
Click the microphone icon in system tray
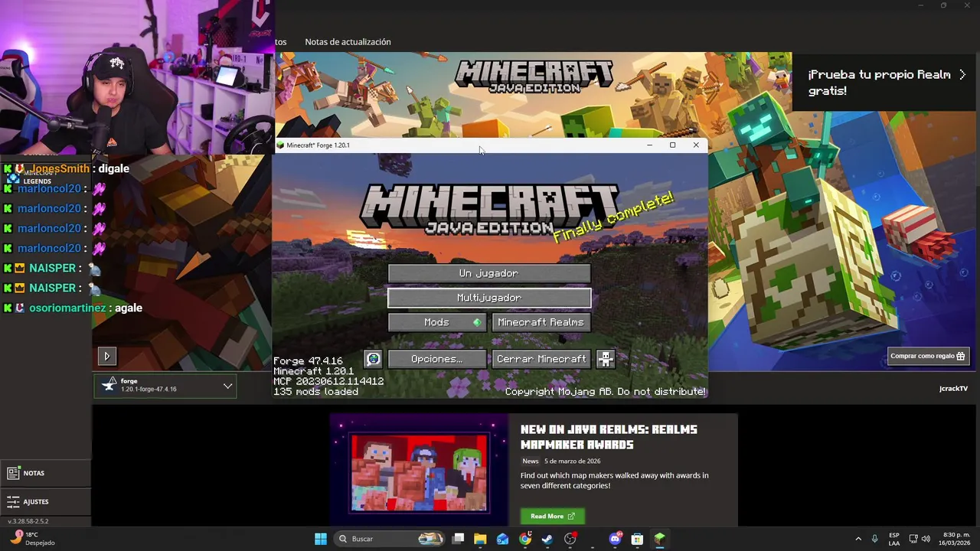874,539
